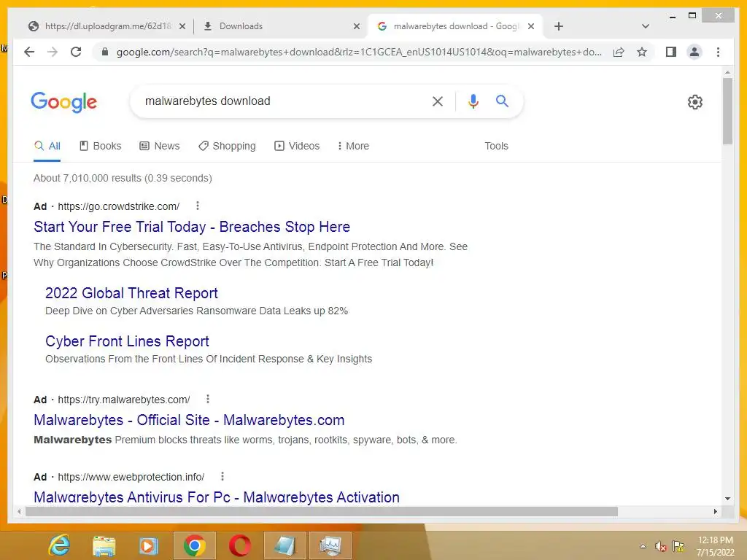The height and width of the screenshot is (560, 747).
Task: Click the scroll down arrow
Action: [x=727, y=499]
